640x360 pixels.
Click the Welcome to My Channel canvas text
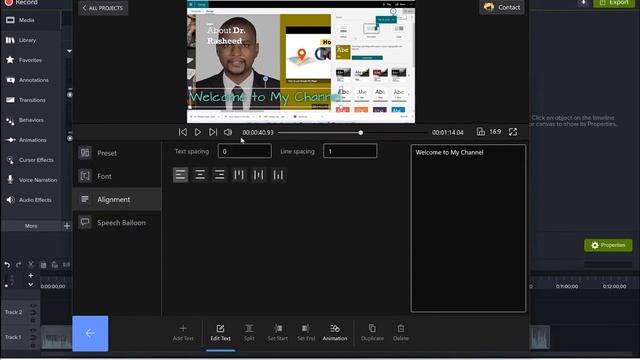click(264, 97)
